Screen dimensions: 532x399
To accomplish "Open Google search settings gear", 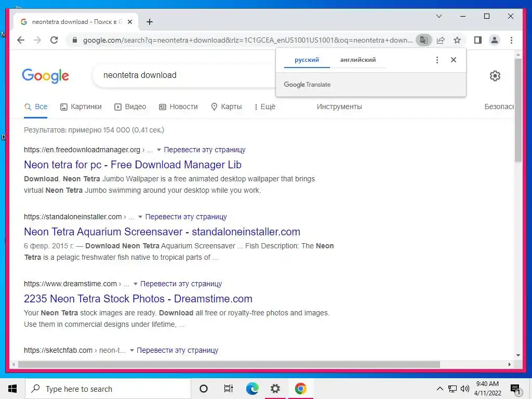I will coord(495,76).
